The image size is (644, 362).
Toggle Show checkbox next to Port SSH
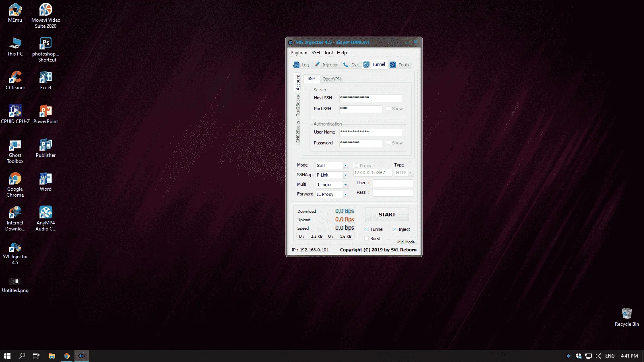[388, 109]
